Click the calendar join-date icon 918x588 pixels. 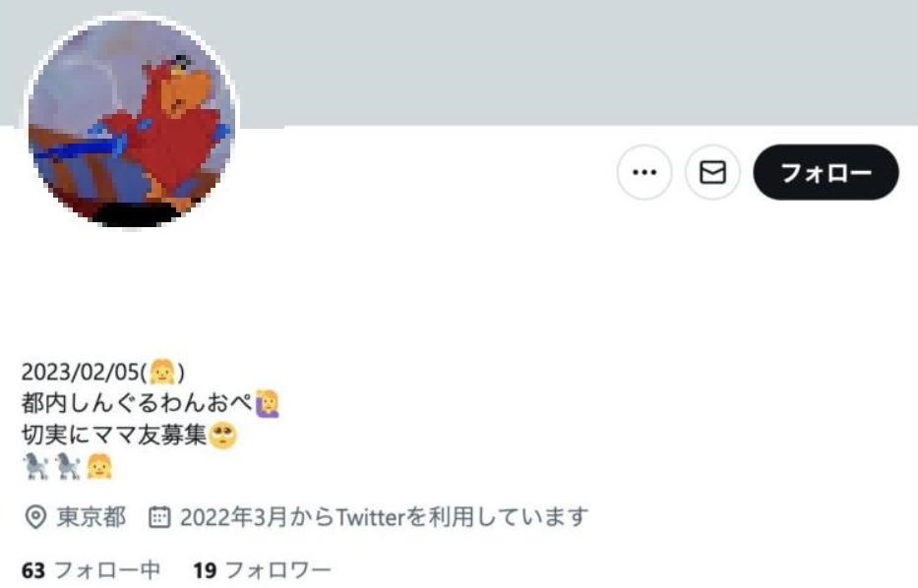click(x=159, y=517)
